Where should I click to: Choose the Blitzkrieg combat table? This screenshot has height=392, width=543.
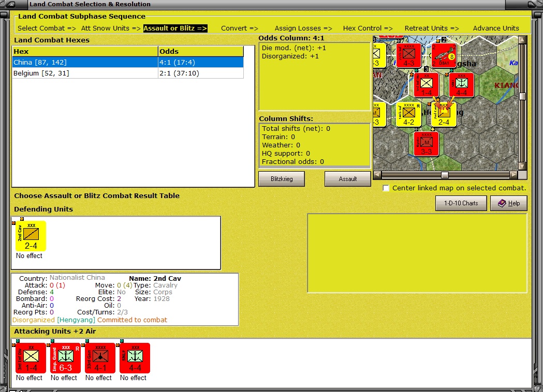click(282, 179)
